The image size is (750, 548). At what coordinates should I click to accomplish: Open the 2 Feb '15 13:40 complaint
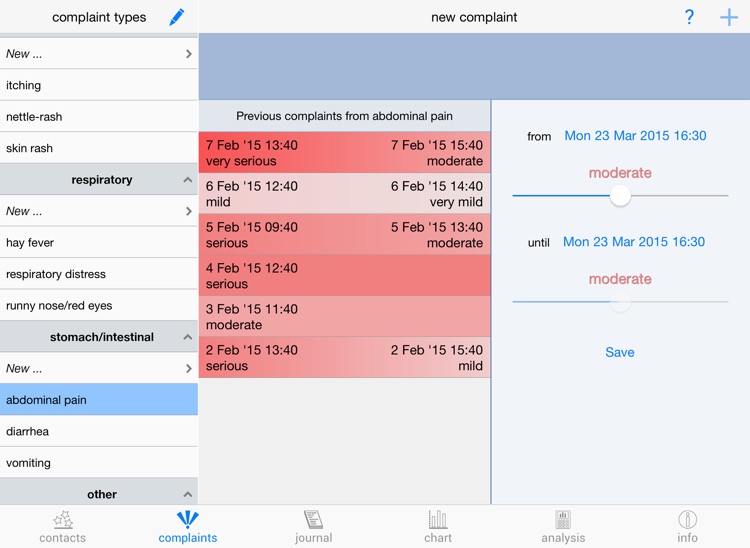pos(344,358)
